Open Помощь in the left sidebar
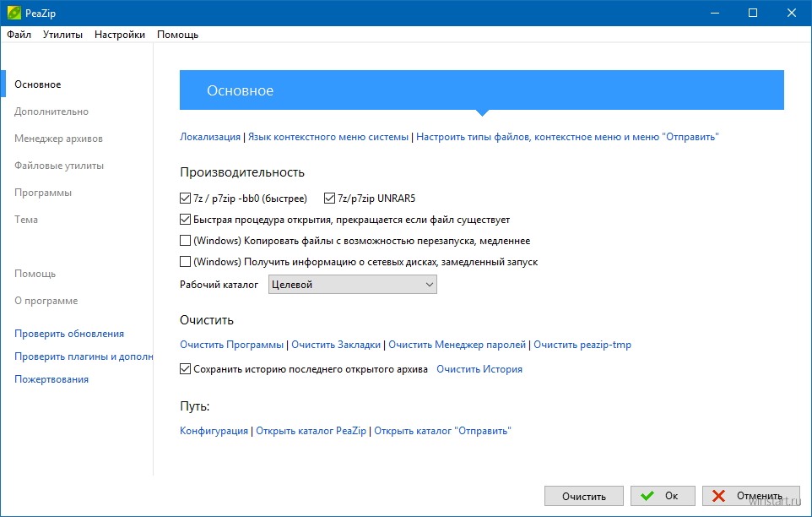This screenshot has height=517, width=812. [x=35, y=274]
